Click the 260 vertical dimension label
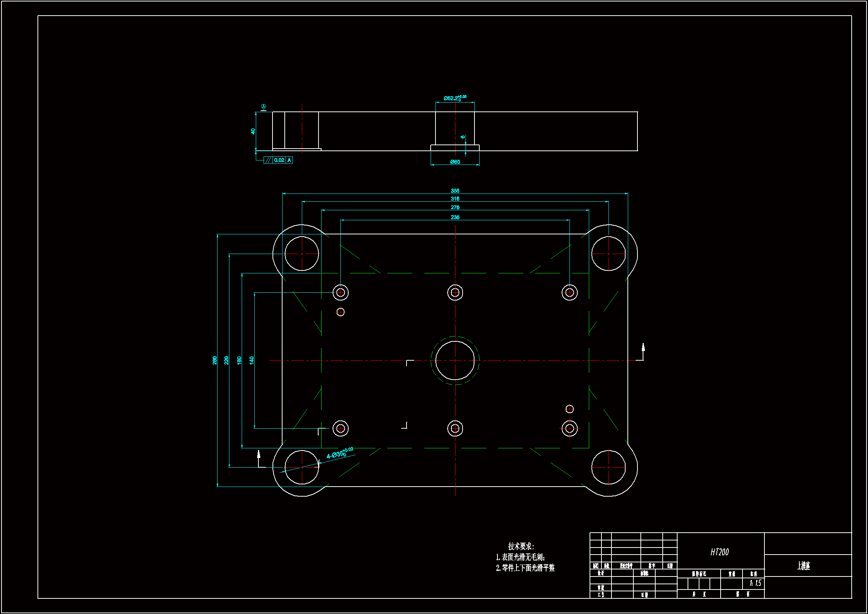Image resolution: width=868 pixels, height=614 pixels. (215, 360)
